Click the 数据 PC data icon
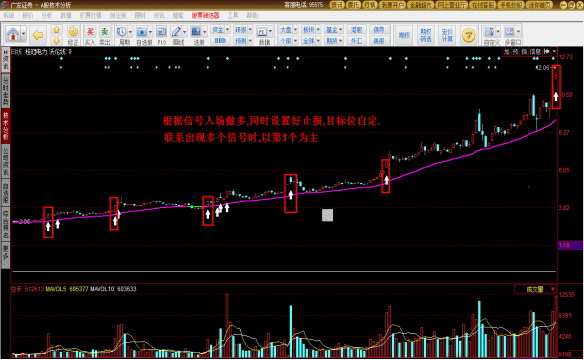Image resolution: width=584 pixels, height=360 pixels. (x=262, y=32)
